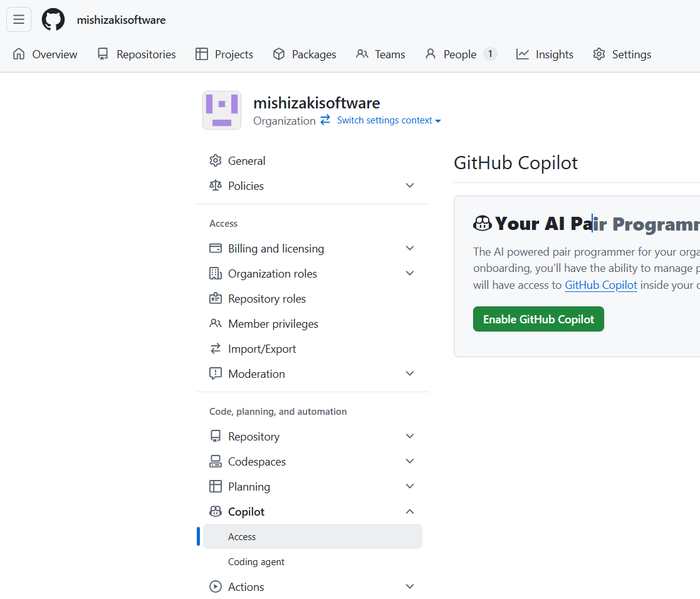Click the Actions play icon in sidebar
The width and height of the screenshot is (700, 599).
[x=216, y=586]
